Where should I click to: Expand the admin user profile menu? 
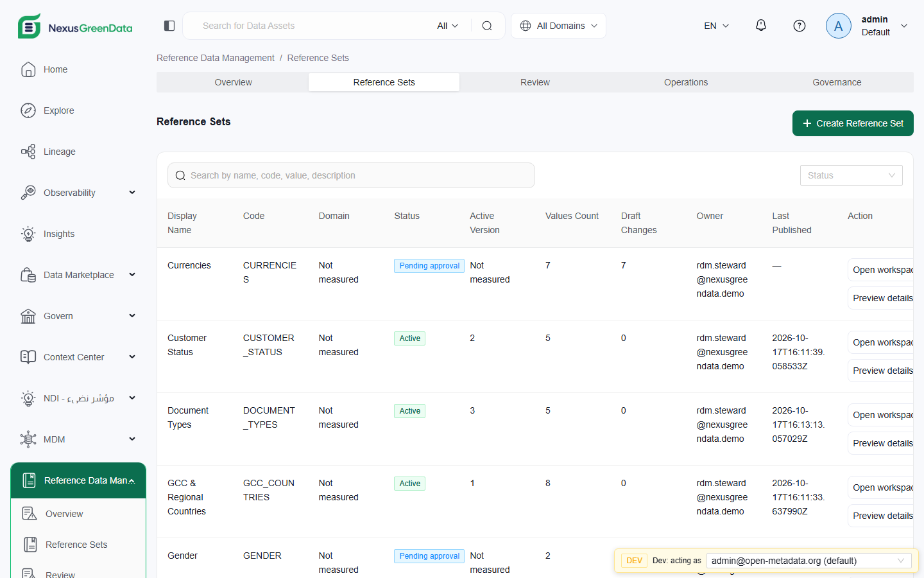pyautogui.click(x=904, y=26)
